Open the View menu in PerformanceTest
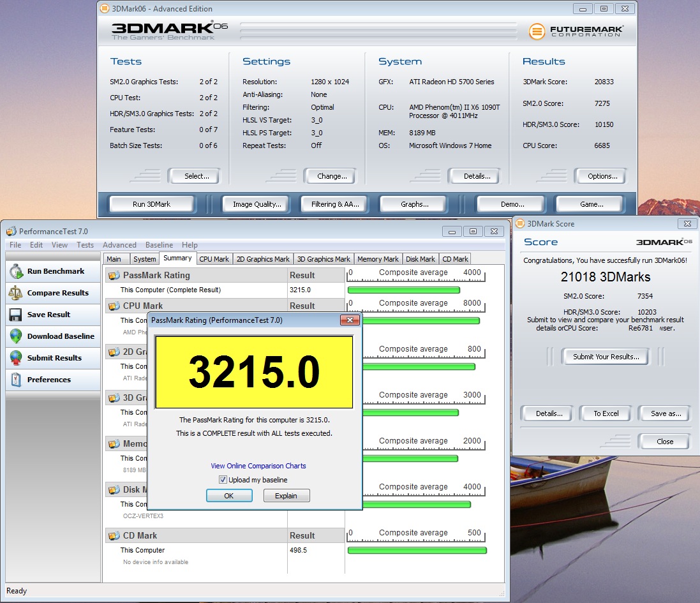This screenshot has width=700, height=603. (59, 245)
